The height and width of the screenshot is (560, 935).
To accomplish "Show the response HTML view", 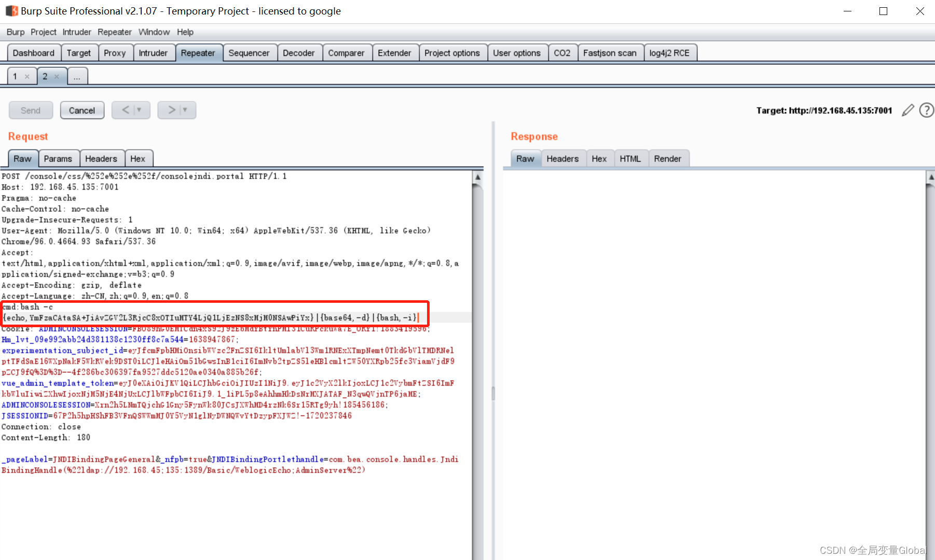I will [630, 159].
